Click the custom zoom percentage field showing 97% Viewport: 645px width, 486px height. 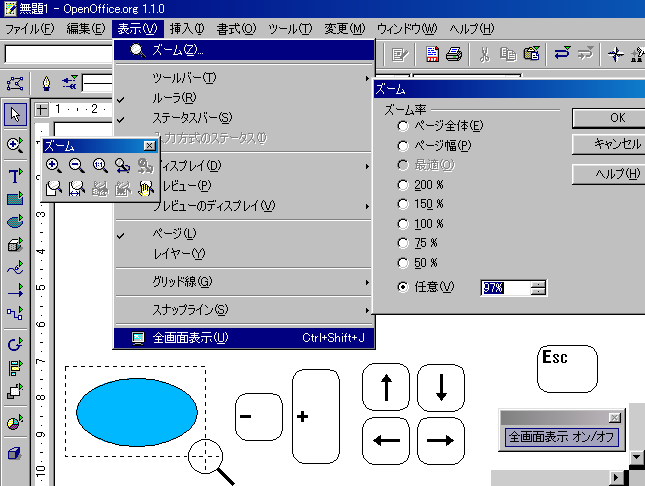click(x=505, y=288)
